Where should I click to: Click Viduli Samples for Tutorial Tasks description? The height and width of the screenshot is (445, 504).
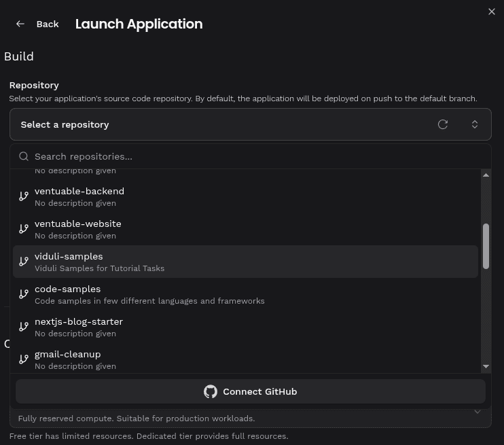pyautogui.click(x=99, y=268)
